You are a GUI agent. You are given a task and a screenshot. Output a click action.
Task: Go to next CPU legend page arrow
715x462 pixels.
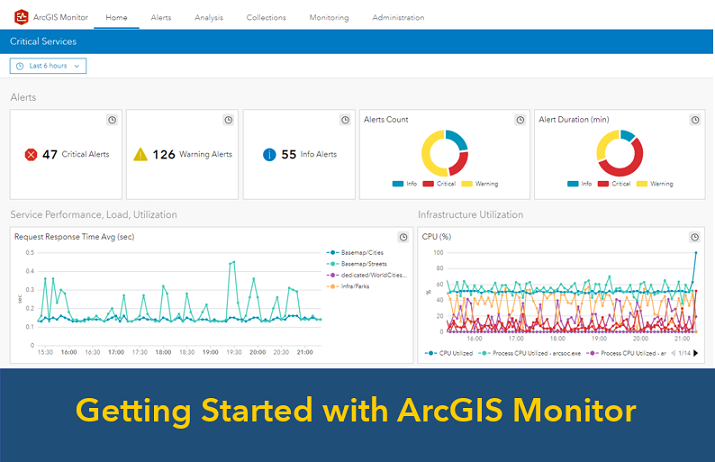coord(695,353)
